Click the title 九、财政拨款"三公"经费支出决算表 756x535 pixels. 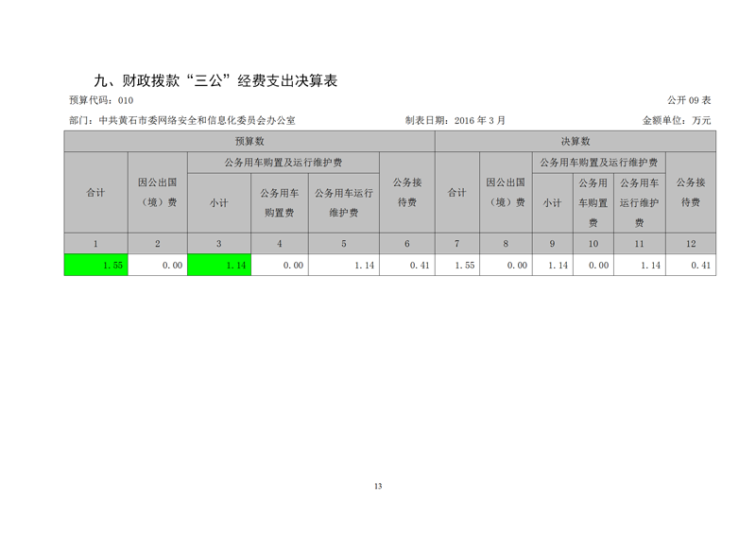pyautogui.click(x=215, y=81)
